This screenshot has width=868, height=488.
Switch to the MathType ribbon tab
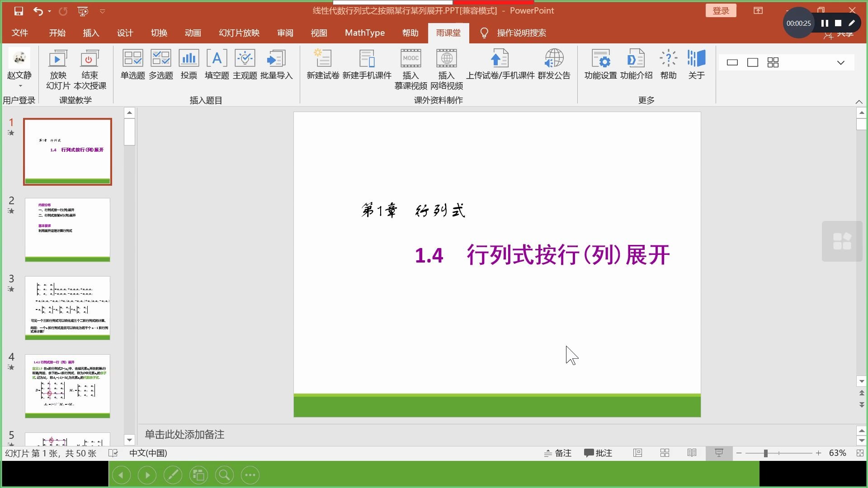click(x=364, y=33)
